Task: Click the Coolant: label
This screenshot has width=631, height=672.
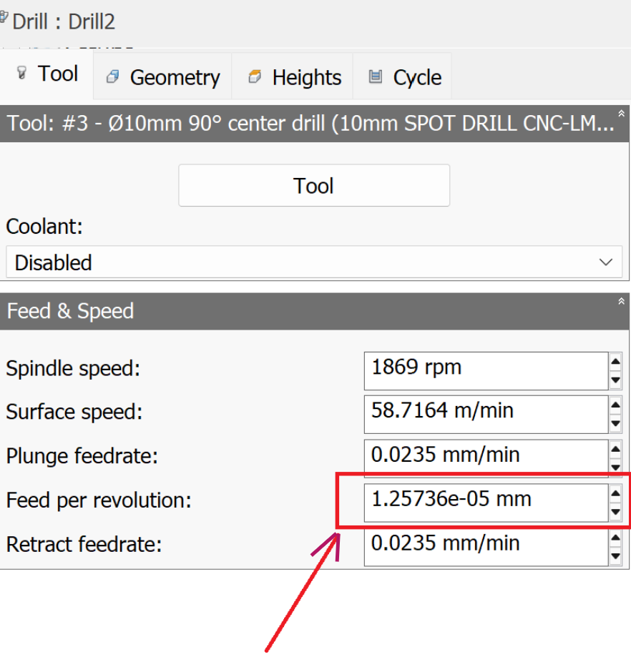Action: [x=44, y=227]
